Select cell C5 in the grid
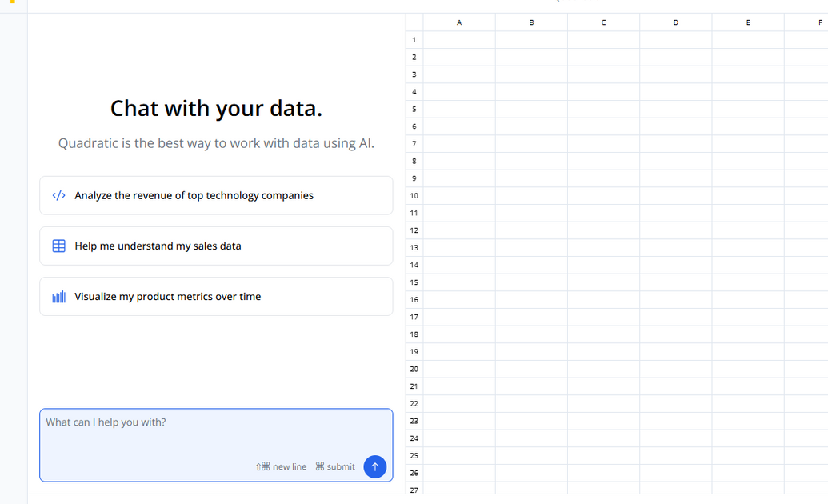The width and height of the screenshot is (828, 504). [x=603, y=109]
